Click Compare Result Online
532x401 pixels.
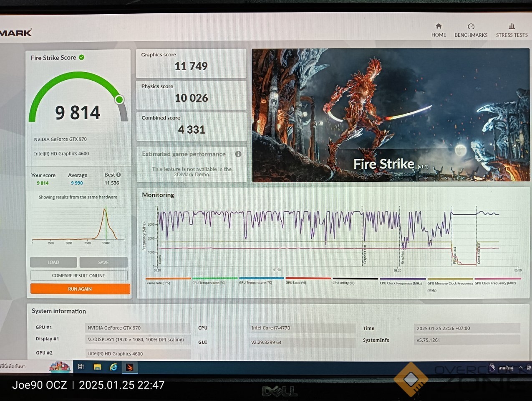pyautogui.click(x=79, y=276)
